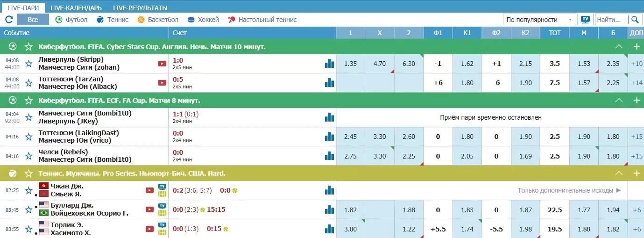
Task: Select Буллард Дж. win odds 1.82
Action: [350, 209]
